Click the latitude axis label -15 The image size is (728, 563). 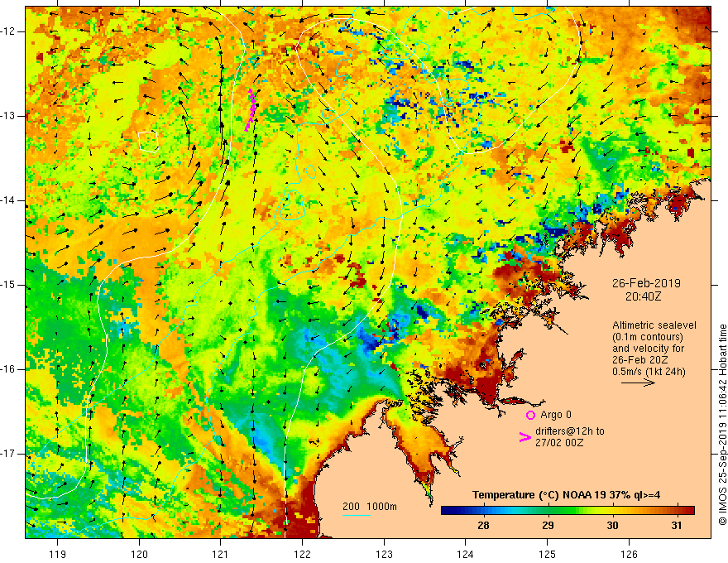pyautogui.click(x=8, y=285)
